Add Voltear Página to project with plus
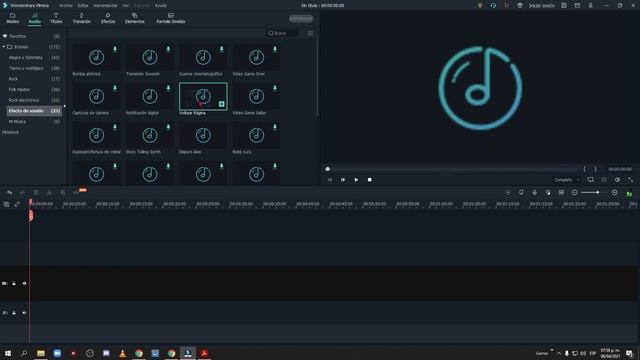 coord(222,104)
